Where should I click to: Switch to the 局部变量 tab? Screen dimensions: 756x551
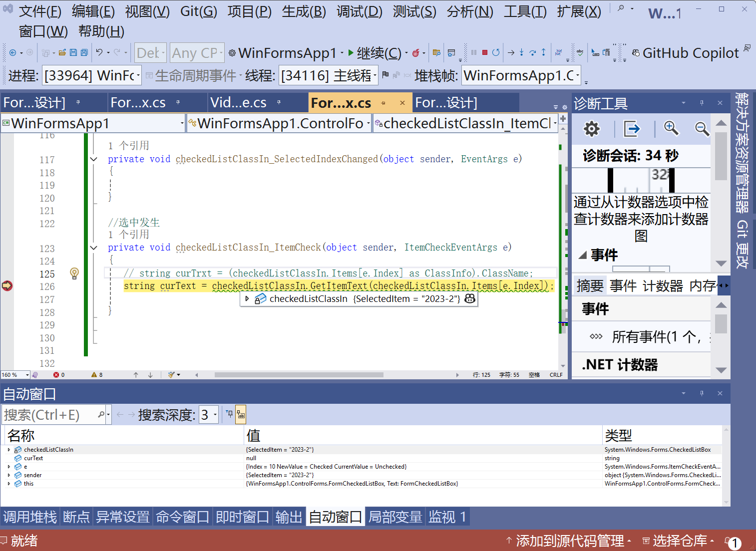[395, 517]
